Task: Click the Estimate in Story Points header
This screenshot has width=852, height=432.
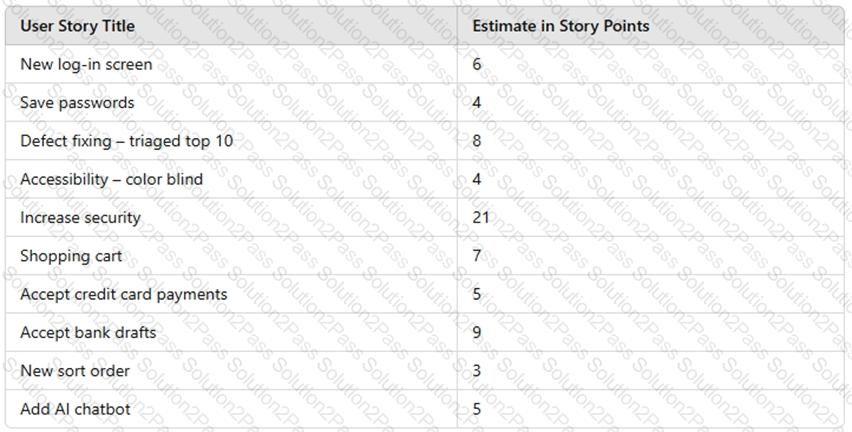Action: pos(561,26)
